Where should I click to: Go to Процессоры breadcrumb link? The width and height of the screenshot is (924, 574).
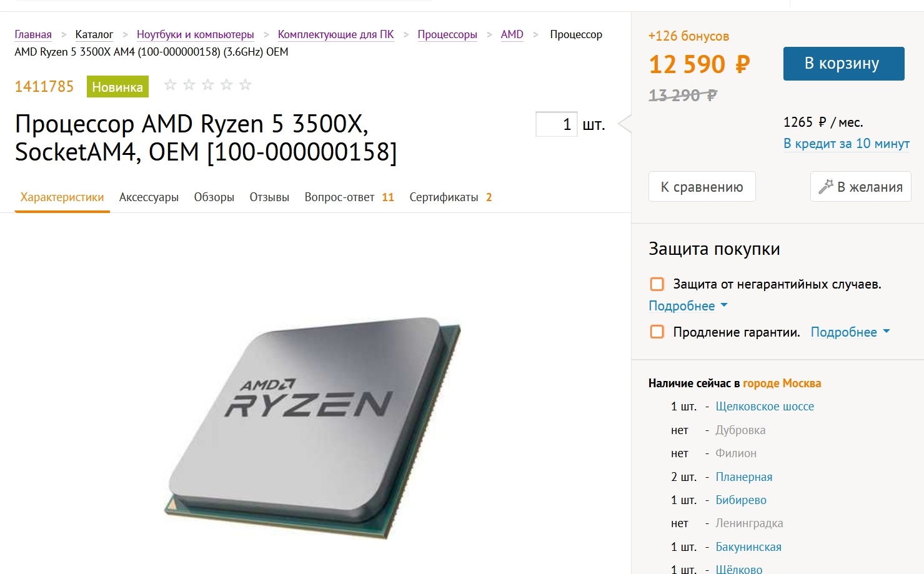[x=447, y=34]
